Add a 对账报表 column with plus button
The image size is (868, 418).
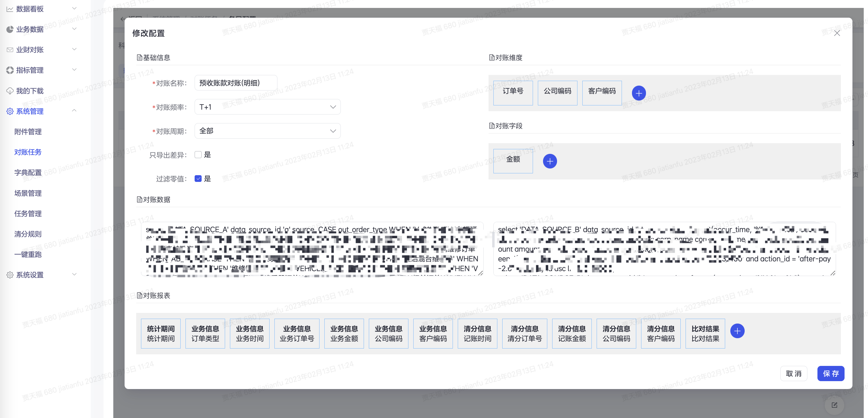pos(737,331)
